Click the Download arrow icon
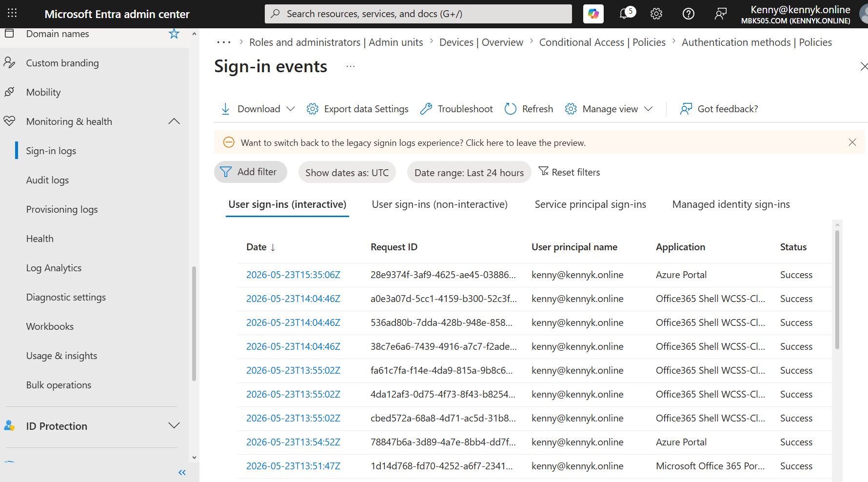Image resolution: width=868 pixels, height=482 pixels. pyautogui.click(x=225, y=109)
